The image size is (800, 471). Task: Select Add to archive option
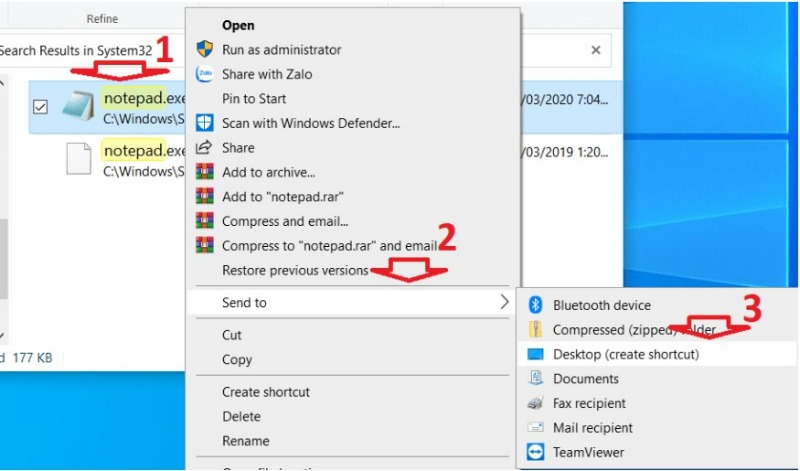(x=268, y=172)
